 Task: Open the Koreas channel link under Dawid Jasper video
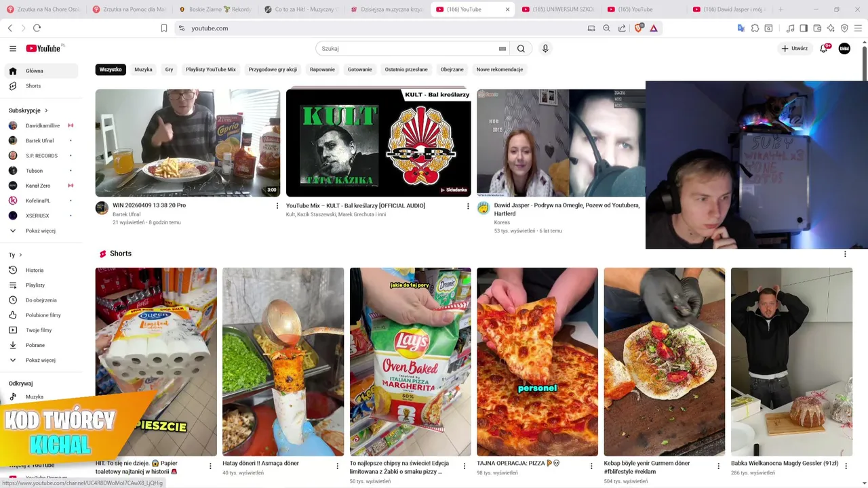coord(502,222)
